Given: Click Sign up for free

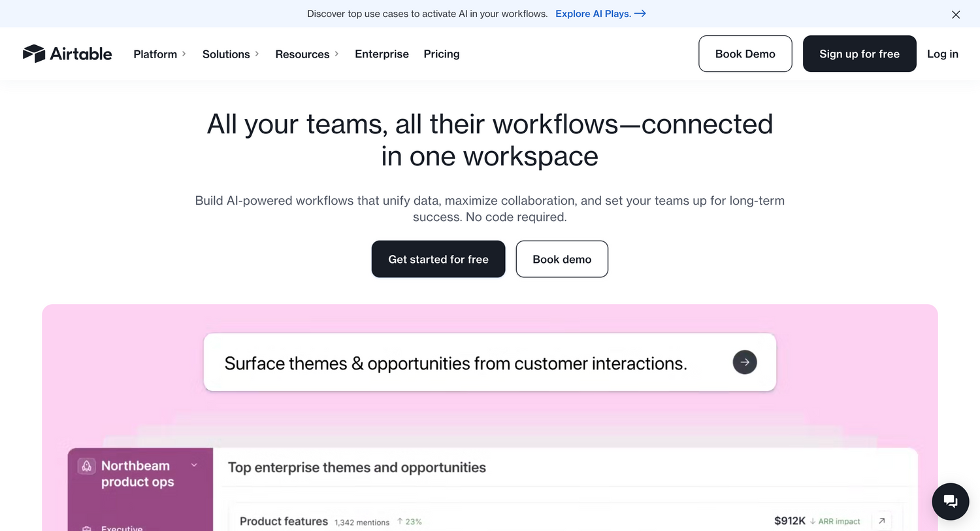Looking at the screenshot, I should pyautogui.click(x=859, y=54).
